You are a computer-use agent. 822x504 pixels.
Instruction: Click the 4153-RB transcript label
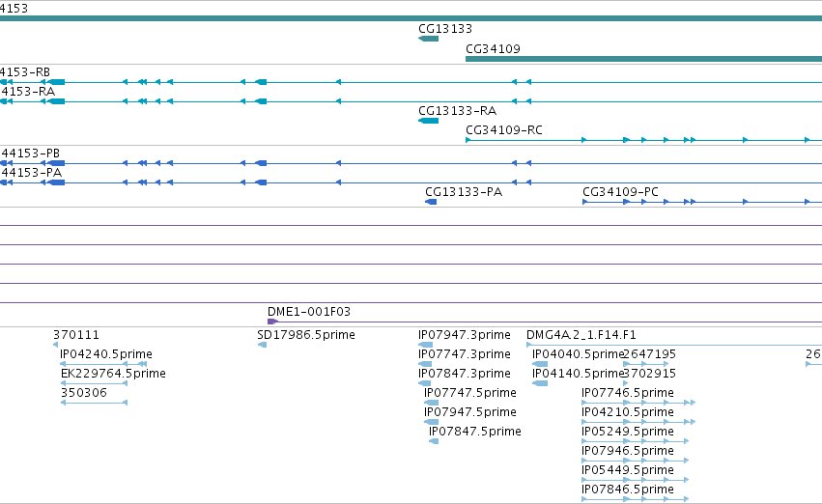[x=25, y=72]
